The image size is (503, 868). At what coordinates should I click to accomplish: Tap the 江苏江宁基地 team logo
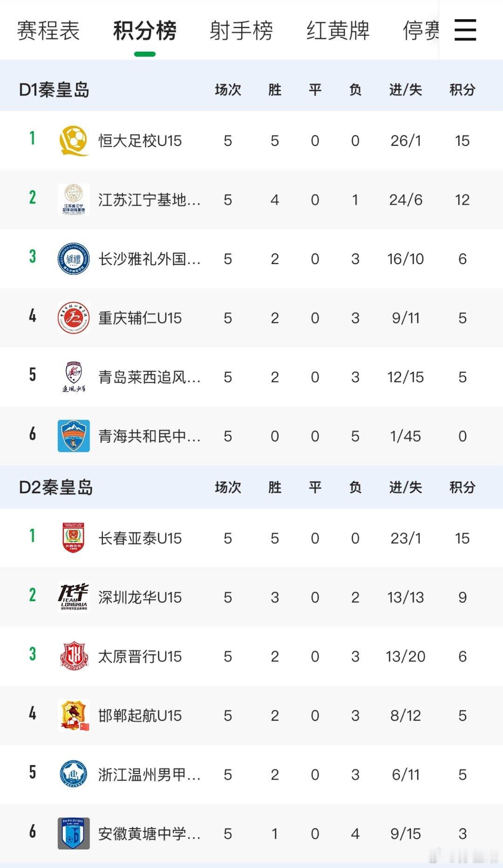pos(74,199)
